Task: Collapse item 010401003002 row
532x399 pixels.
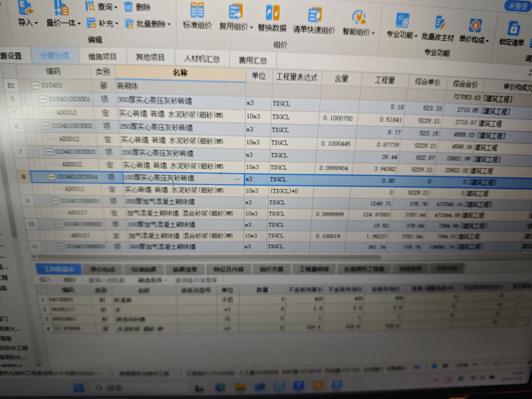Action: [x=46, y=126]
